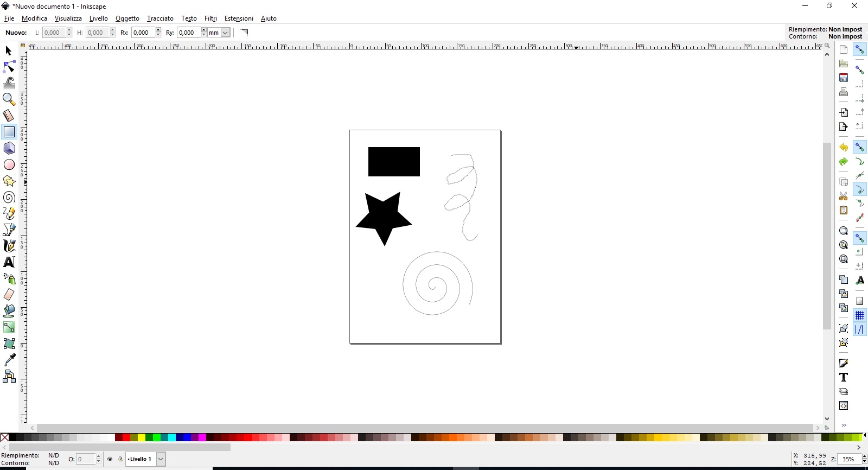Expand the commands bar overflow chevron

(844, 425)
